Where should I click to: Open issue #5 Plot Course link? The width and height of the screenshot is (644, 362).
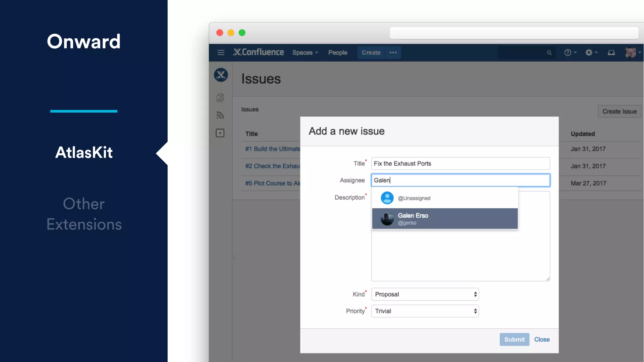pos(273,183)
